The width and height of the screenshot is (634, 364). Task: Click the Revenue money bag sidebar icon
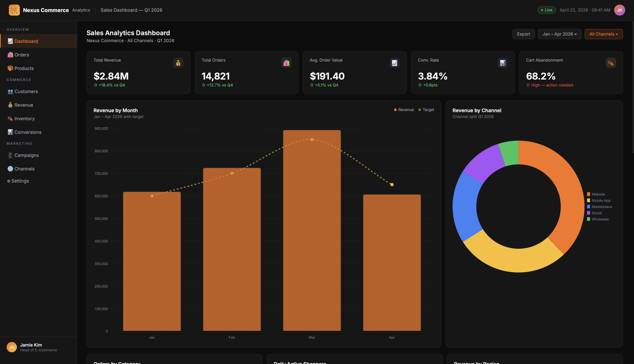coord(10,105)
